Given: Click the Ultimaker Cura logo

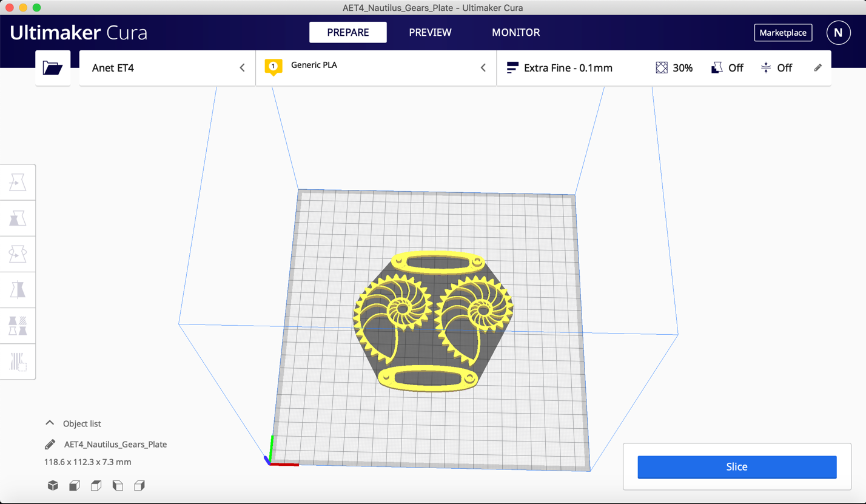Looking at the screenshot, I should pyautogui.click(x=79, y=33).
